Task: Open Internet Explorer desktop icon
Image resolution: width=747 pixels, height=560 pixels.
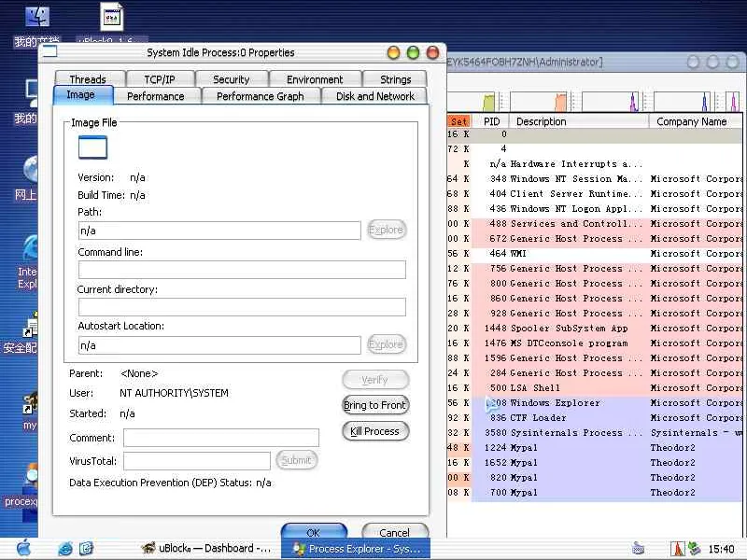Action: click(x=28, y=261)
